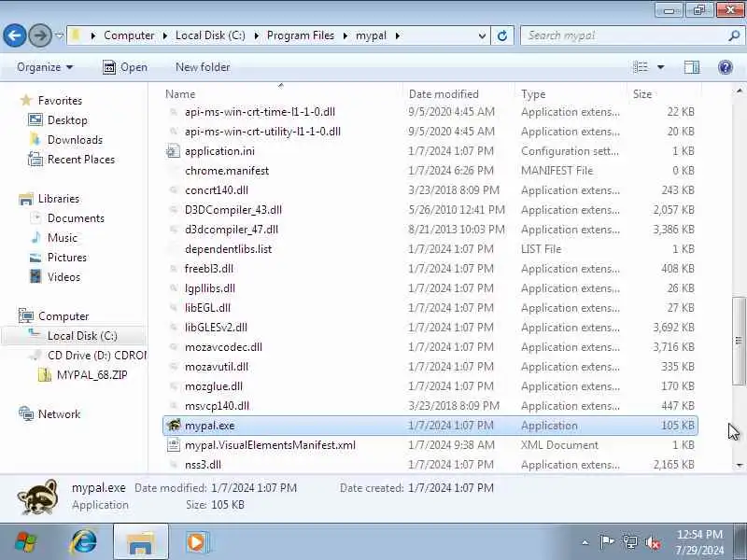Click raccoon thumbnail in details pane
This screenshot has width=747, height=560.
pyautogui.click(x=38, y=497)
